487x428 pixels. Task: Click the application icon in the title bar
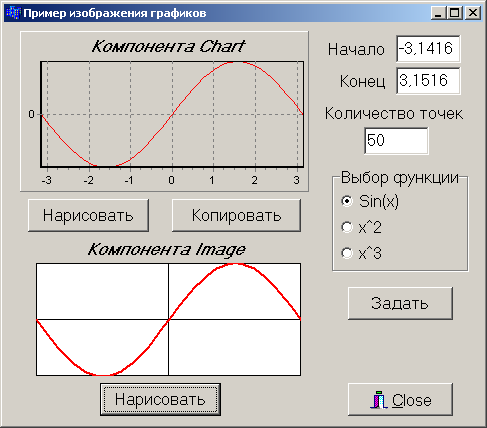[13, 13]
